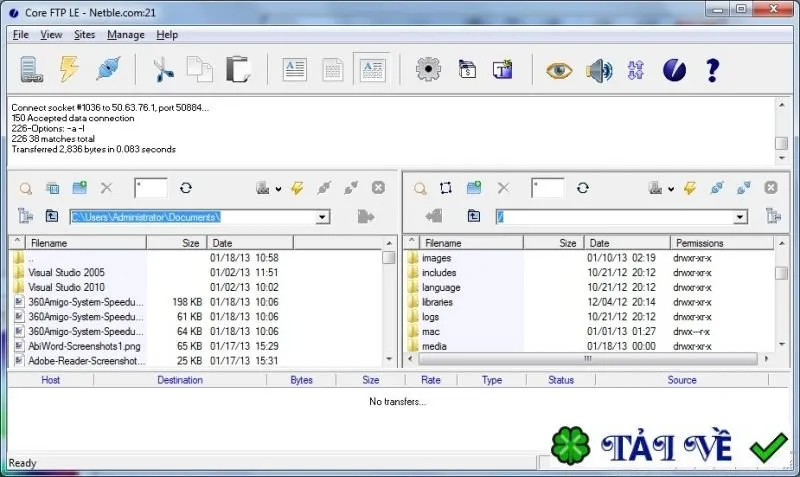Click the transfer arrows up-down icon
The width and height of the screenshot is (800, 477).
(636, 70)
